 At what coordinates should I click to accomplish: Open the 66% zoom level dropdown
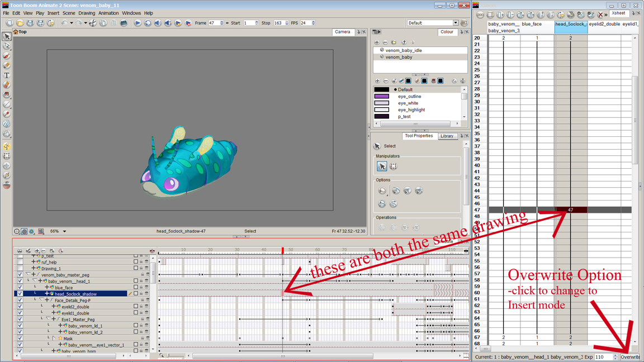point(59,230)
